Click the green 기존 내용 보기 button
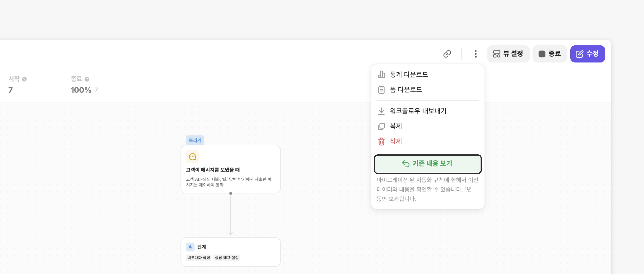Image resolution: width=644 pixels, height=274 pixels. [x=427, y=164]
